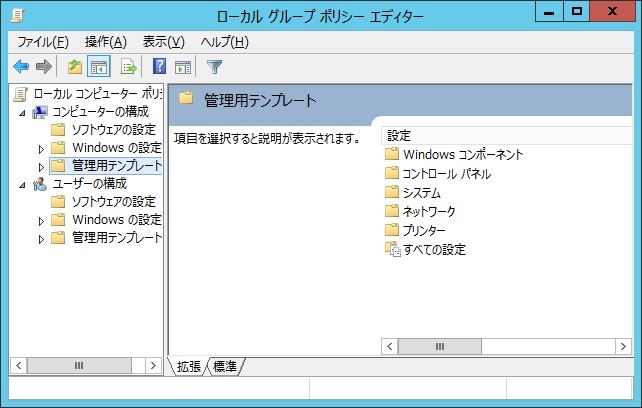Switch to the 拡張 tab
This screenshot has width=642, height=408.
(189, 366)
